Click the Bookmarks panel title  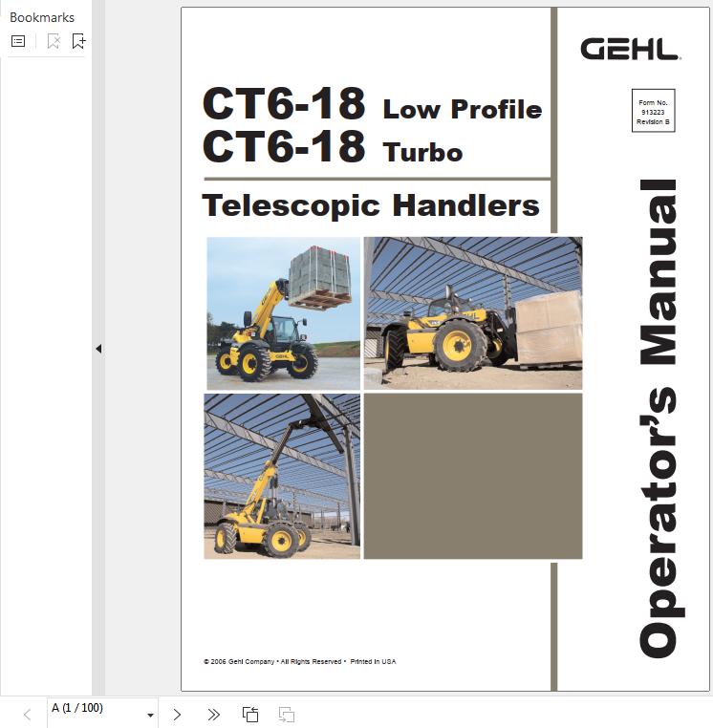point(42,17)
